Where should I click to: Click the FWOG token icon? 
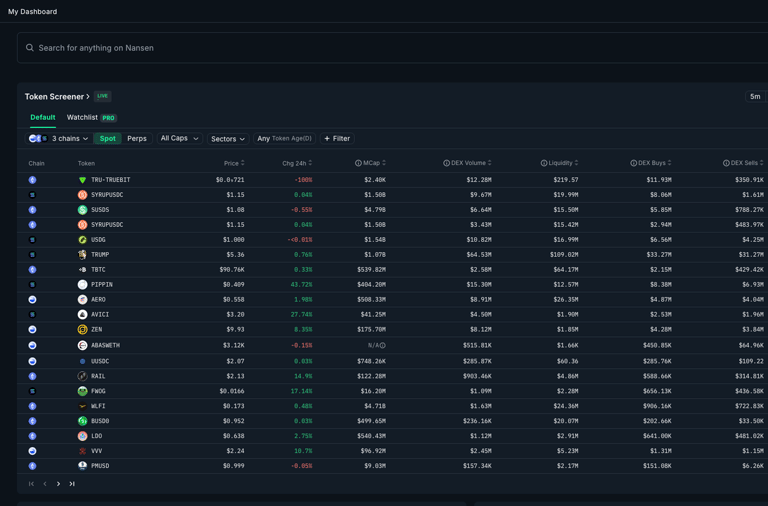pyautogui.click(x=82, y=391)
